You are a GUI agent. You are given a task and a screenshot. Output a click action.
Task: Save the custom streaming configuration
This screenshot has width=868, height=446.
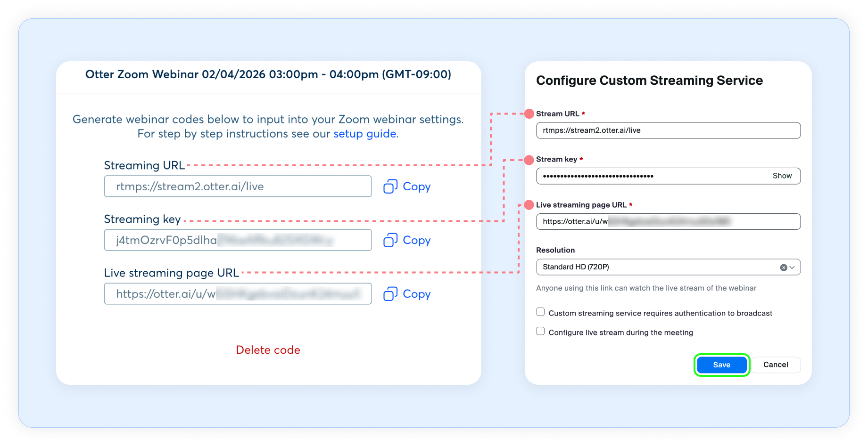tap(721, 365)
